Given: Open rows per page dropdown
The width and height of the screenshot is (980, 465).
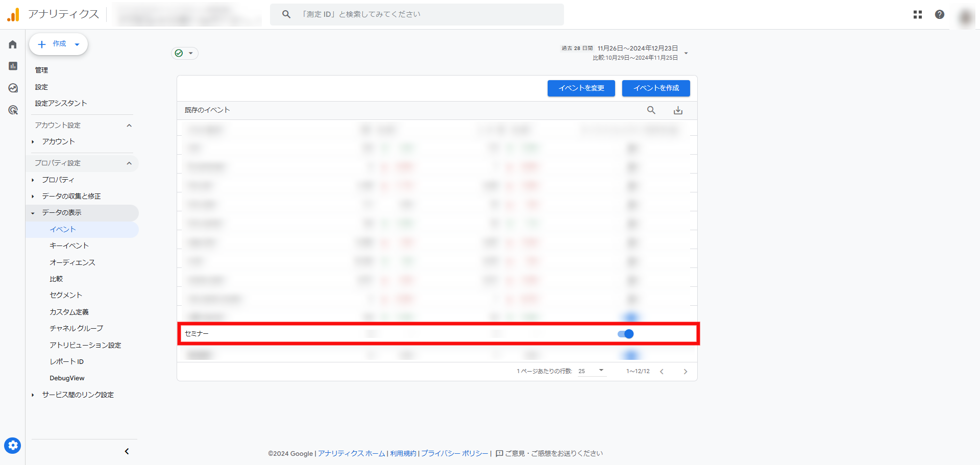Looking at the screenshot, I should [x=592, y=371].
